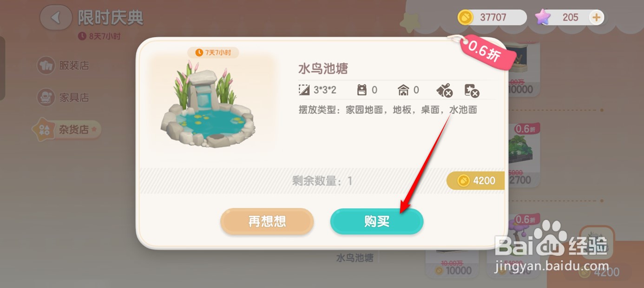This screenshot has width=644, height=288.
Task: Click the backpack count icon
Action: point(361,90)
